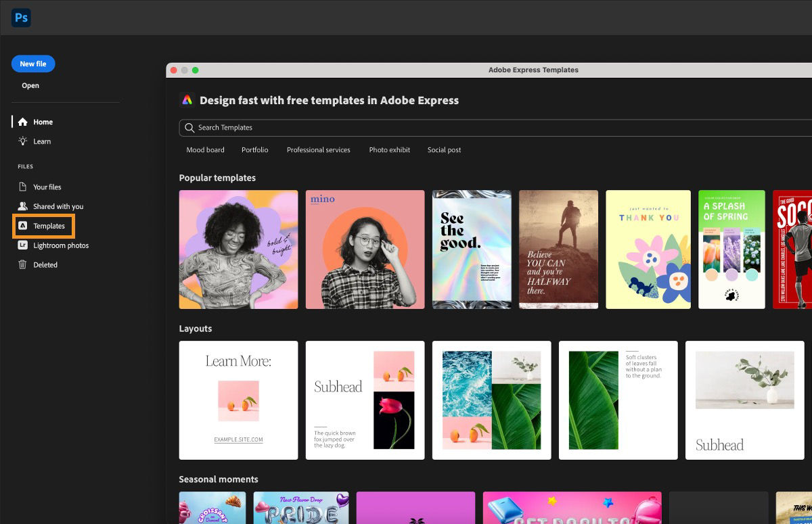Open the See the good template
The image size is (812, 524).
(x=472, y=249)
